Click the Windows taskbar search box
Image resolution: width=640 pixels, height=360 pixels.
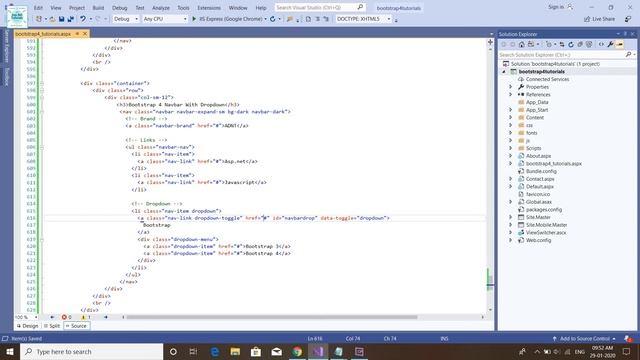pos(91,351)
